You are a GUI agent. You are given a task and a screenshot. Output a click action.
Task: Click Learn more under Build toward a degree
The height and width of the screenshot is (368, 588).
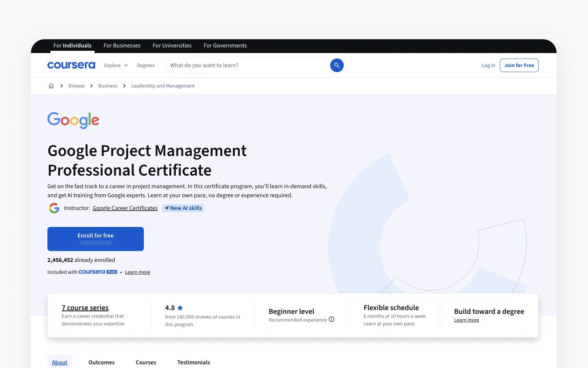click(466, 320)
